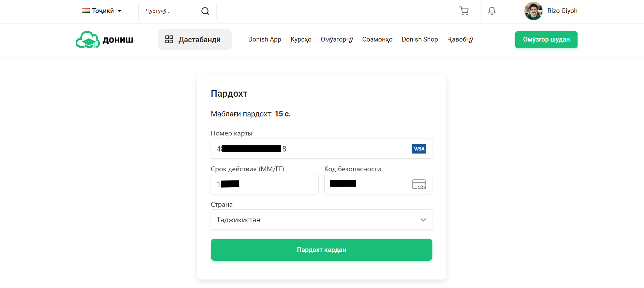Expand the Страна country dropdown
This screenshot has width=644, height=288.
321,220
